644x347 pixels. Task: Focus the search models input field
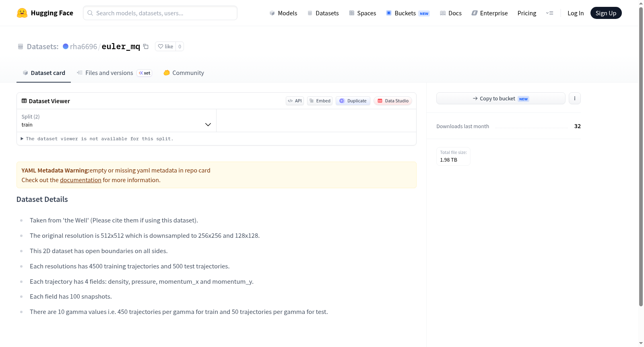(x=160, y=13)
